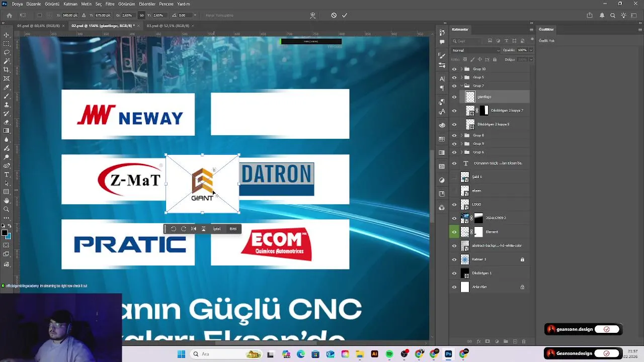The height and width of the screenshot is (362, 644).
Task: Open the Share icon at top right
Action: click(590, 15)
